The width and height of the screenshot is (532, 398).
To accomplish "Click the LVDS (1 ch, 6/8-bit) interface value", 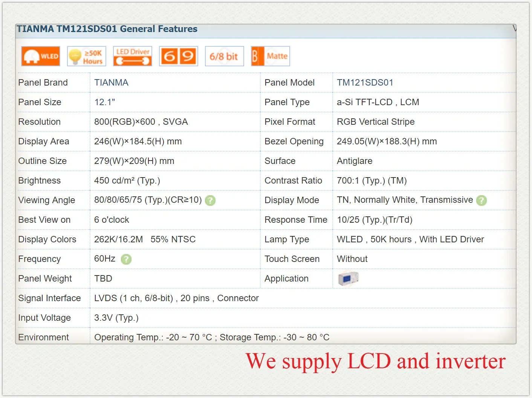I will pyautogui.click(x=176, y=298).
